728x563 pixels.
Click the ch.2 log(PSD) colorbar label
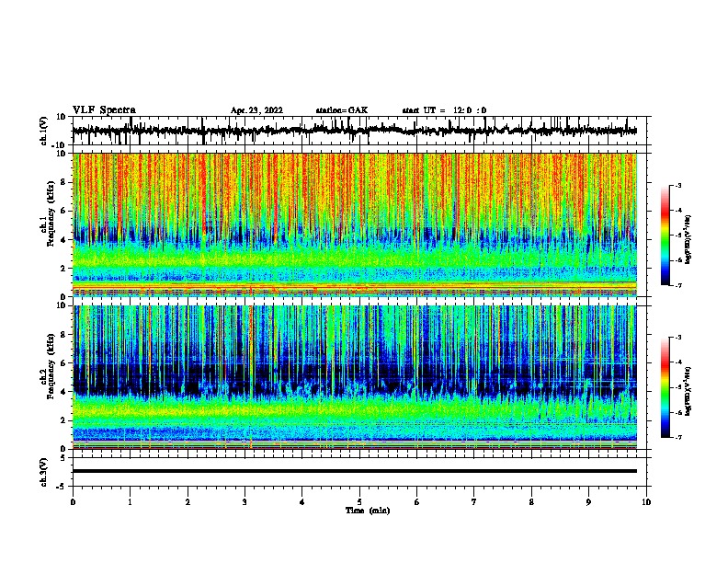click(688, 391)
